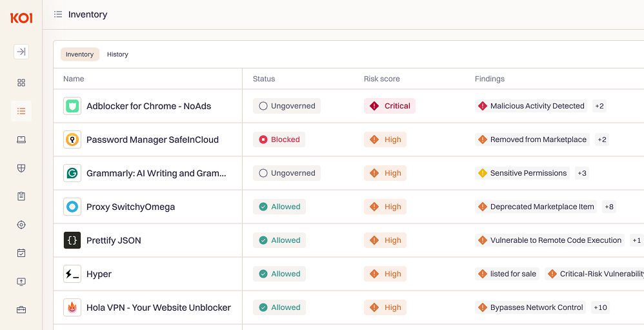This screenshot has height=330, width=644.
Task: Click the Grammarly extension icon
Action: coord(72,173)
